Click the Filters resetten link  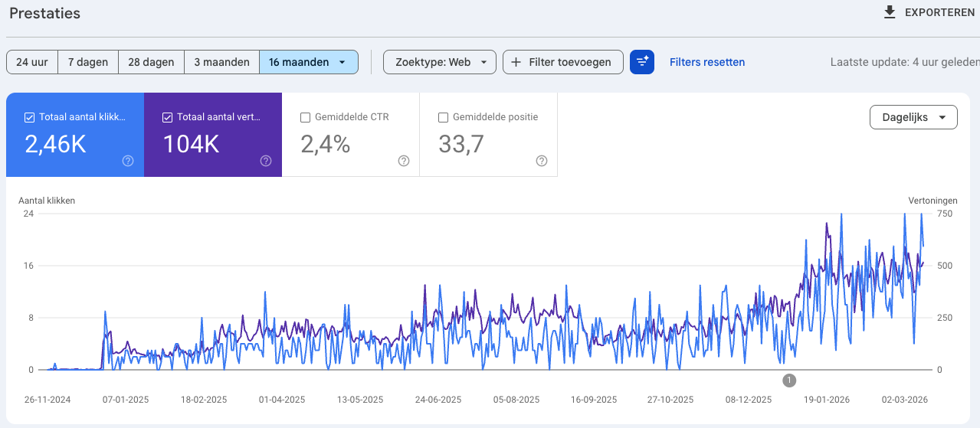coord(707,62)
